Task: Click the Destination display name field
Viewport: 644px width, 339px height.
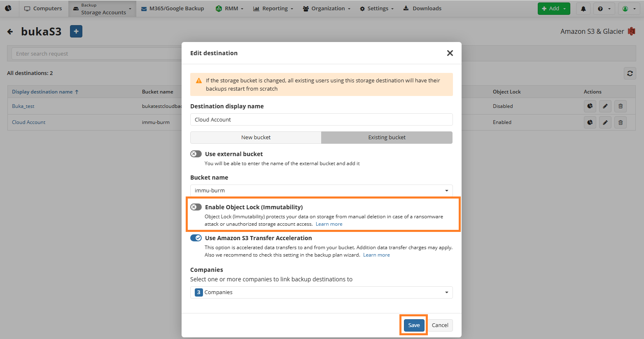Action: [321, 120]
